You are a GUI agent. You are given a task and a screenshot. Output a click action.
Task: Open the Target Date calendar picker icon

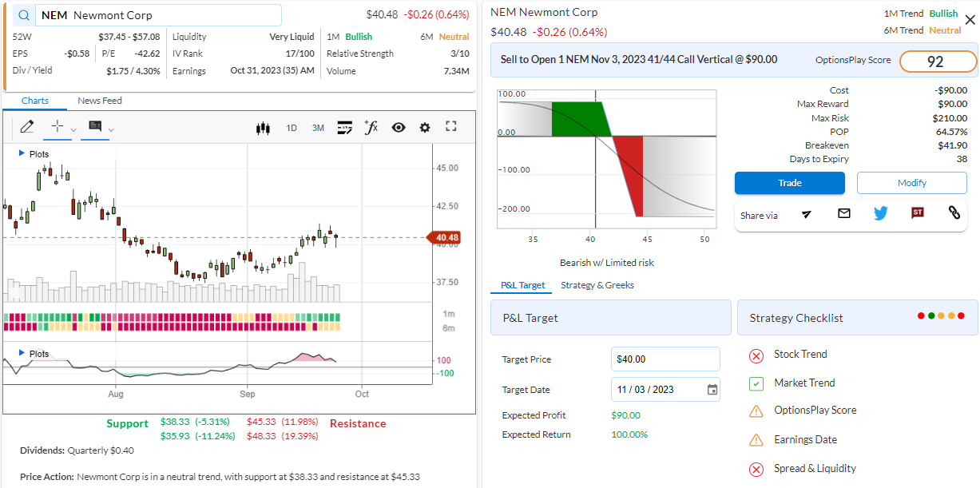click(x=712, y=390)
